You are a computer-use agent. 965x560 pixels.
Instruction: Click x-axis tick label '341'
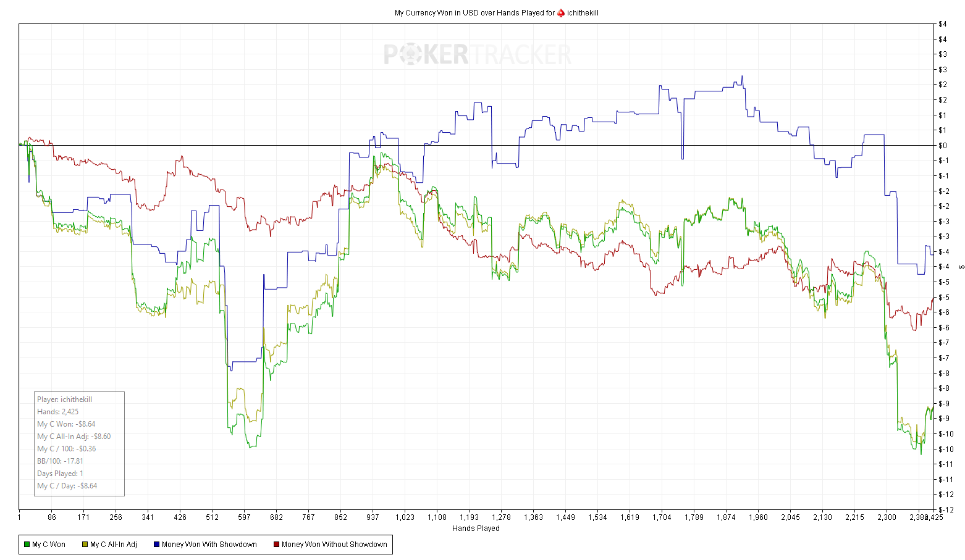click(148, 517)
